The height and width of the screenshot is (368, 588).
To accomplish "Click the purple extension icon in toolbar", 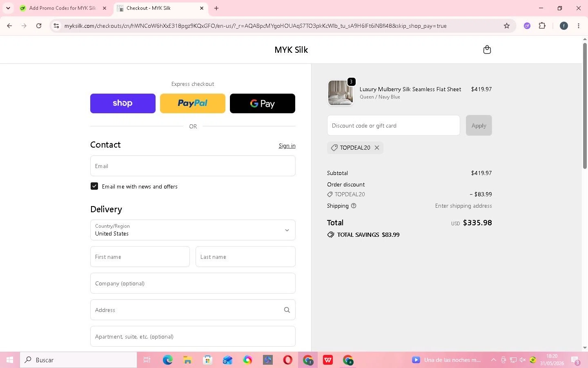I will click(527, 26).
